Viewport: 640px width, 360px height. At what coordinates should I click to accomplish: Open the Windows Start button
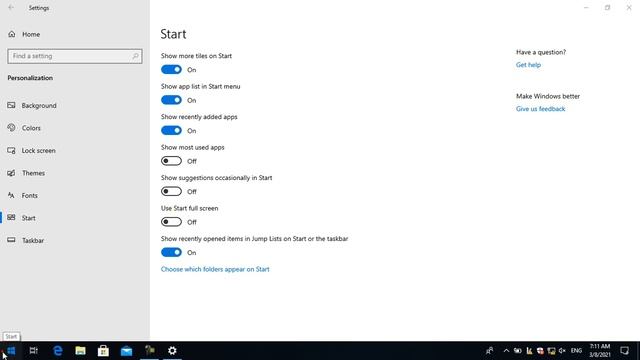[x=11, y=351]
